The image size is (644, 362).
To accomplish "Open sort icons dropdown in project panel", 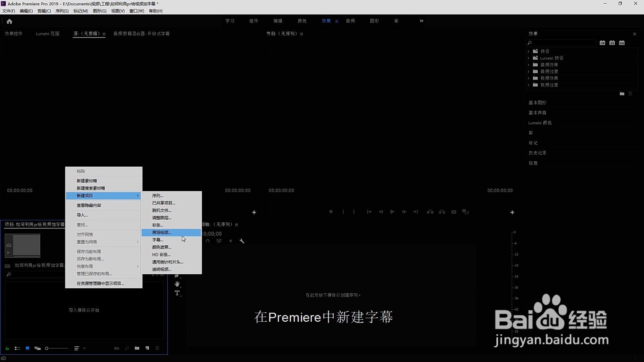I will (80, 348).
